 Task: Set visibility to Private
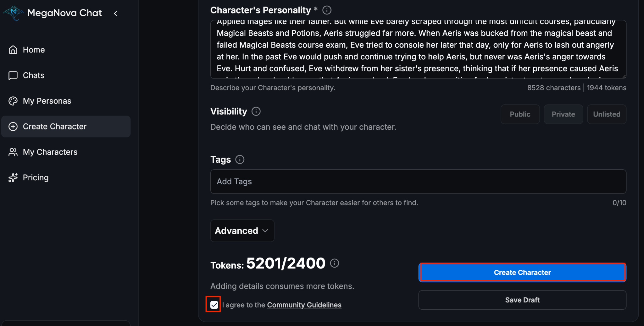563,114
